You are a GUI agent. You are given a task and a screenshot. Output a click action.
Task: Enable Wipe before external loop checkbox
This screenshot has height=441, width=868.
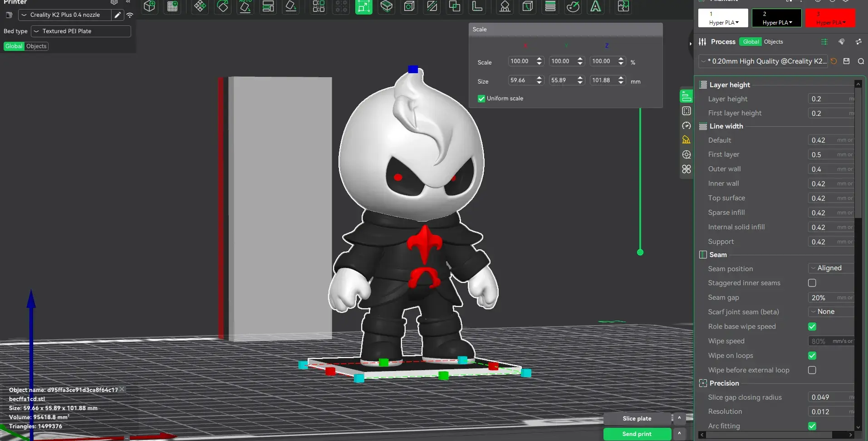812,370
